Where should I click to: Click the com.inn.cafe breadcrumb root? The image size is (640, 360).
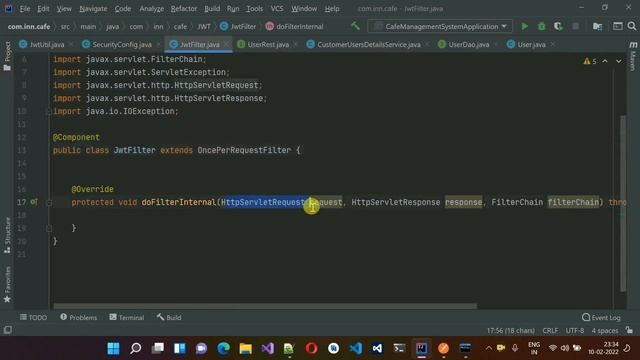click(x=29, y=27)
